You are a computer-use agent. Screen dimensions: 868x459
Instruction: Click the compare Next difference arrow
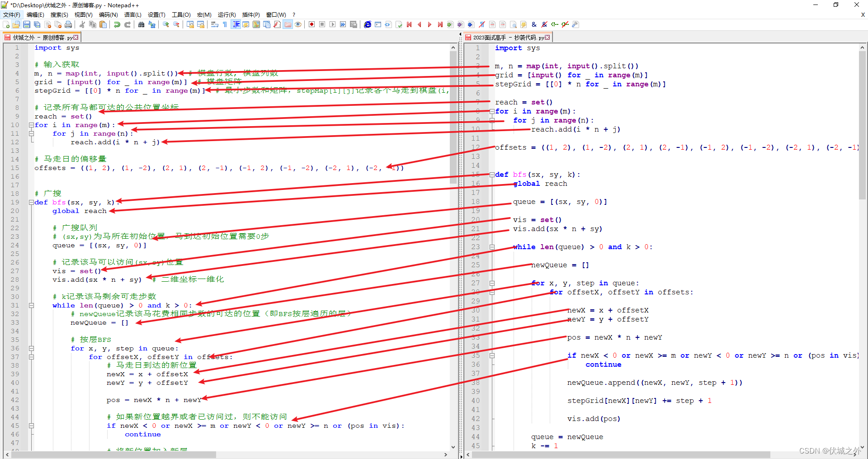click(x=430, y=24)
